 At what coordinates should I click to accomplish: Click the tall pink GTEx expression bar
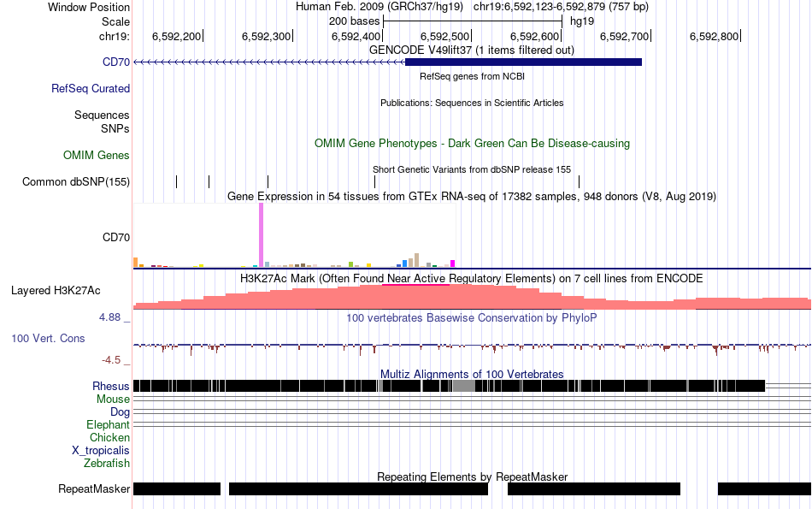261,234
